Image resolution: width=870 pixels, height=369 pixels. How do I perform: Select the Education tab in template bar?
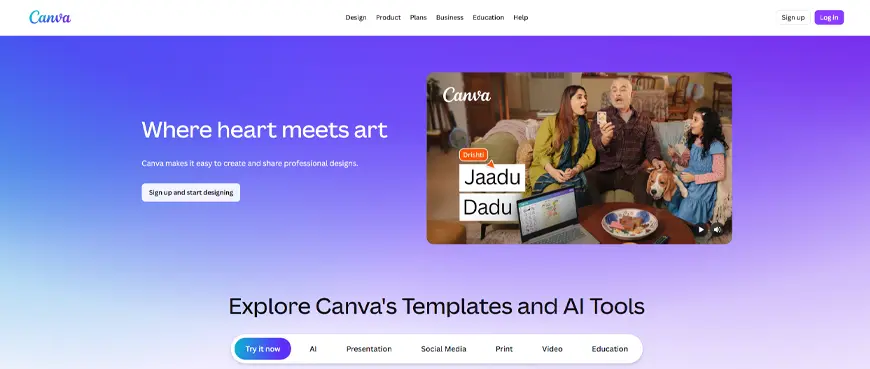click(x=610, y=349)
